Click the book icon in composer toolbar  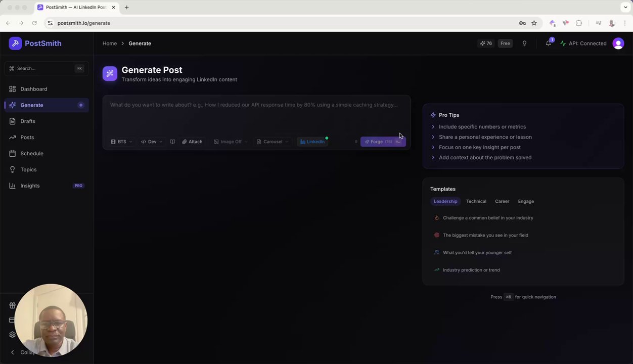[x=172, y=142]
